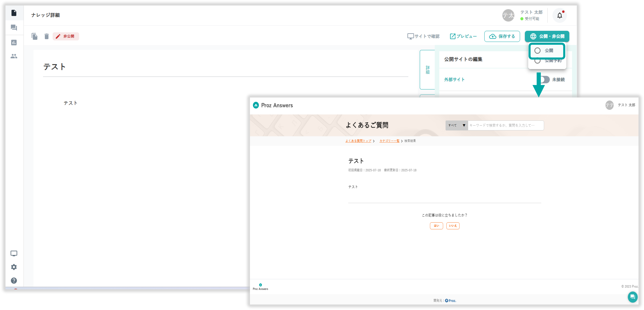Click the 保存する button

(502, 36)
